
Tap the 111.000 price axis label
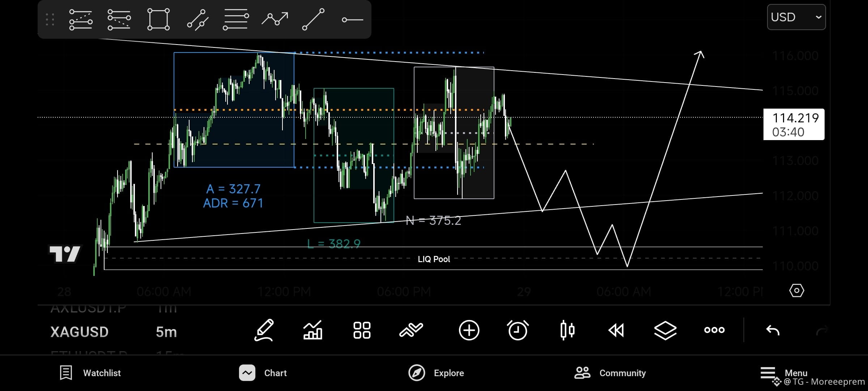coord(795,231)
